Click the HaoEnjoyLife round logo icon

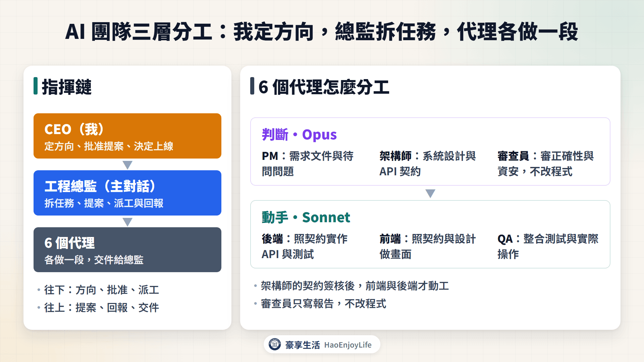point(275,344)
